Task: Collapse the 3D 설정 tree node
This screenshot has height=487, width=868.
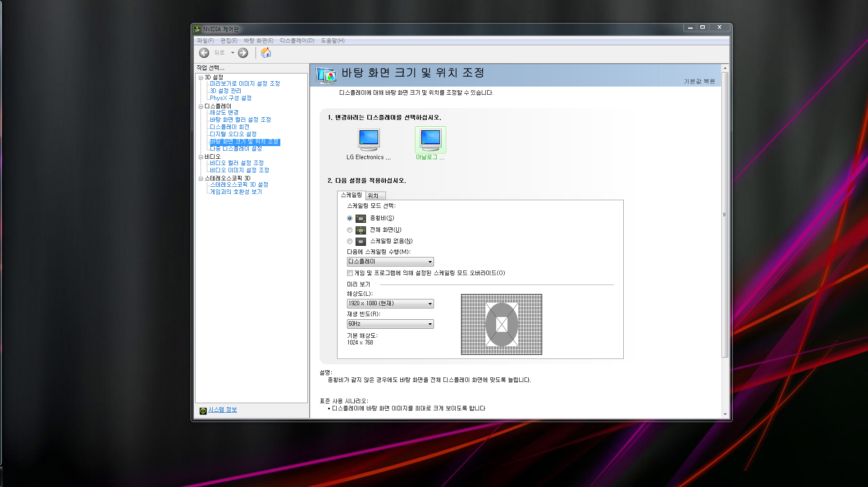Action: click(201, 78)
